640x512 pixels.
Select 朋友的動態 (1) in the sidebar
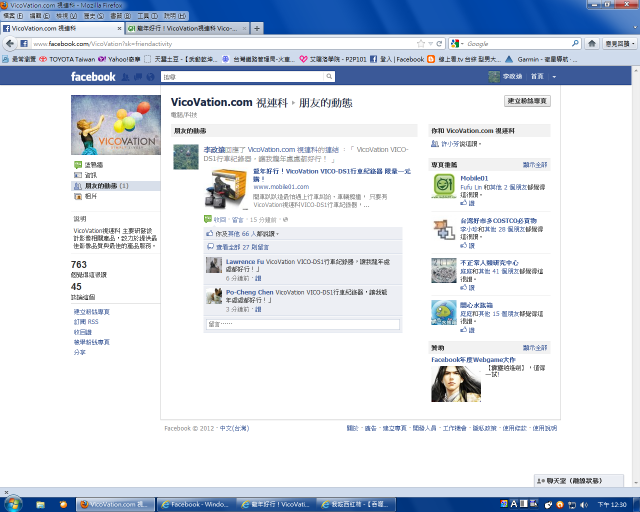tap(116, 185)
